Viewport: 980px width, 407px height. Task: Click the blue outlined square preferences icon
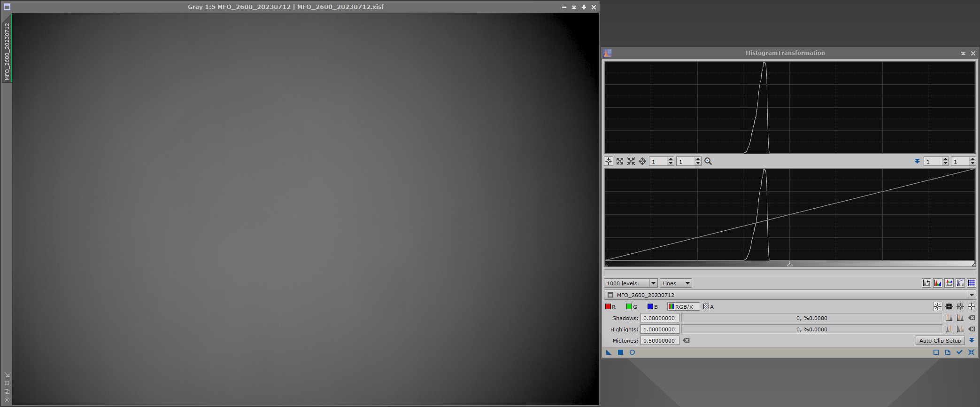936,352
